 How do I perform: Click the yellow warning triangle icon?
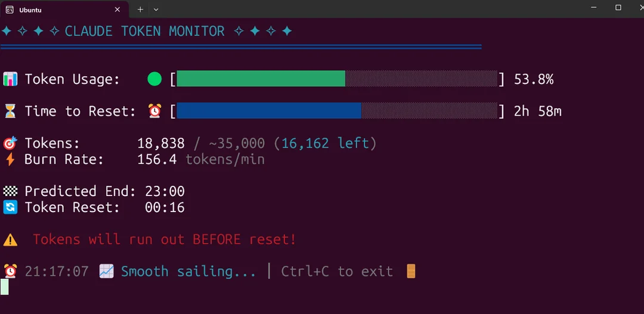[10, 240]
